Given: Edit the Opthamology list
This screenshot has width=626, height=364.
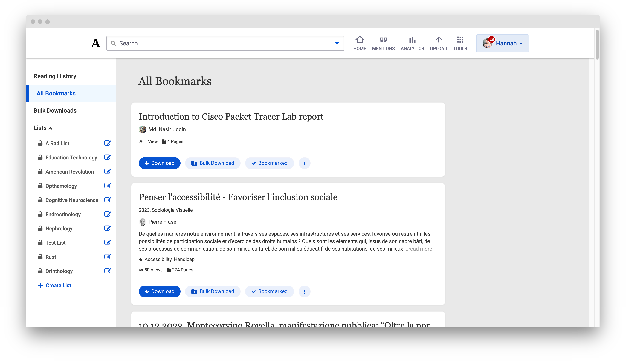Looking at the screenshot, I should pyautogui.click(x=107, y=186).
